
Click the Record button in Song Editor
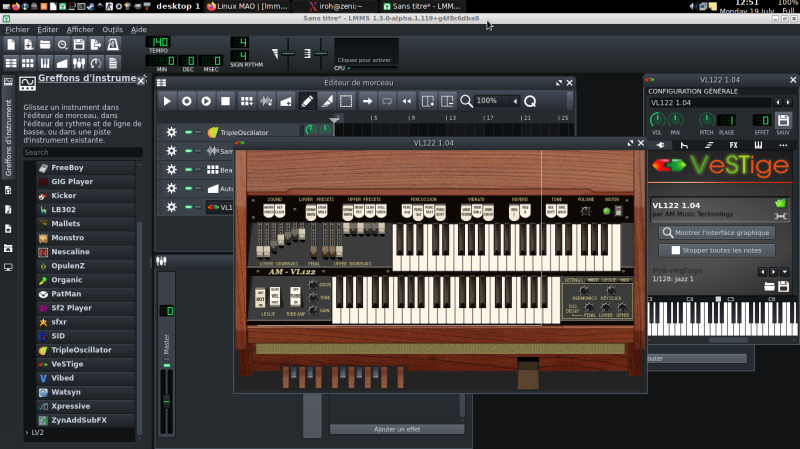point(187,101)
